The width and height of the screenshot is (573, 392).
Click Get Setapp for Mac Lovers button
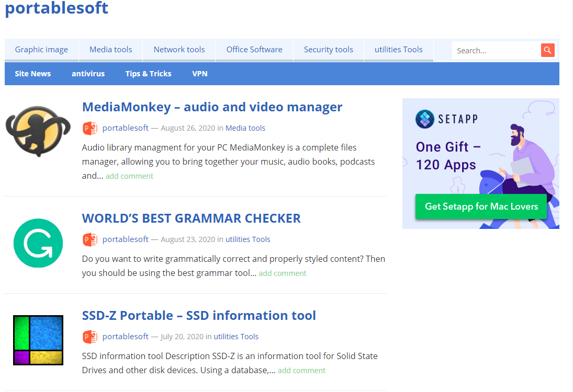pyautogui.click(x=481, y=206)
